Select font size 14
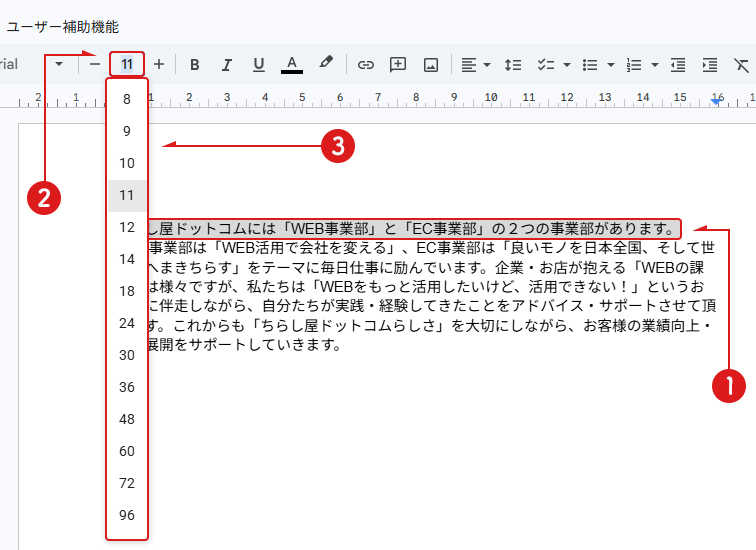The width and height of the screenshot is (756, 550). tap(127, 259)
